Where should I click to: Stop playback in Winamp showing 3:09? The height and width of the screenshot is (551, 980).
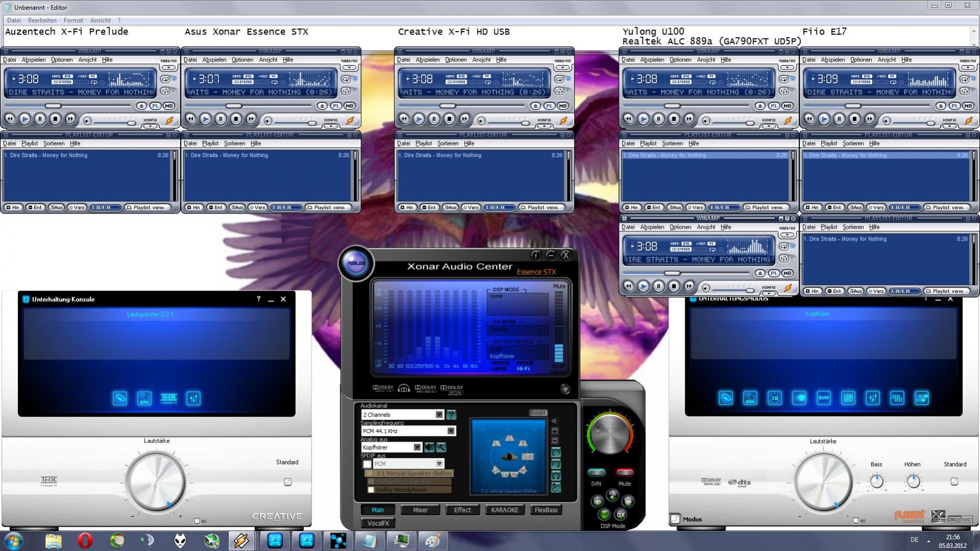(854, 119)
